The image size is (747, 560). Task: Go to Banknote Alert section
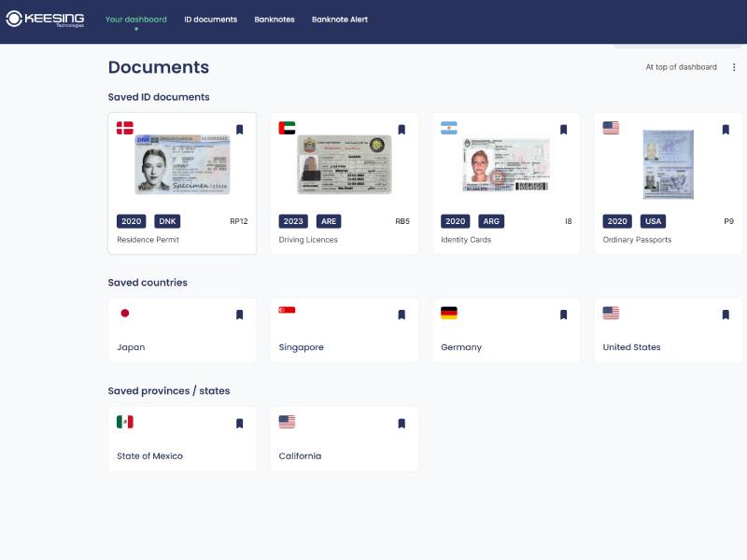point(340,20)
